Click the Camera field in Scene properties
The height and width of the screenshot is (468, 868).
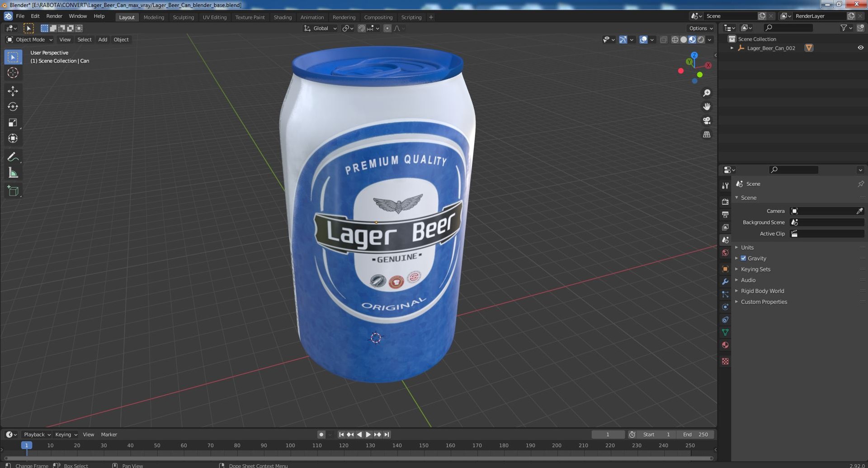826,211
